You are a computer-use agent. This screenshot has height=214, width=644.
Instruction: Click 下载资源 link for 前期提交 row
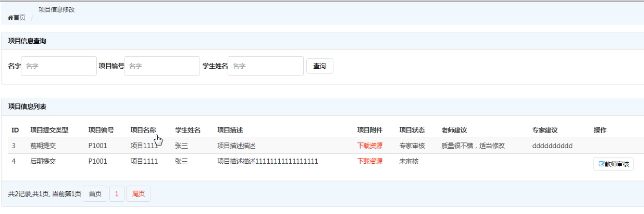point(370,146)
